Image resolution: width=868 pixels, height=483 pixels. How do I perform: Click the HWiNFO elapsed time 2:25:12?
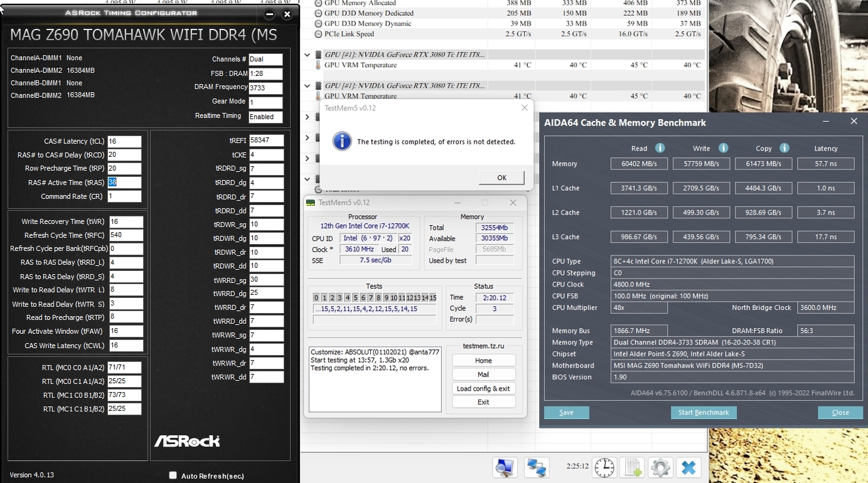click(x=577, y=467)
